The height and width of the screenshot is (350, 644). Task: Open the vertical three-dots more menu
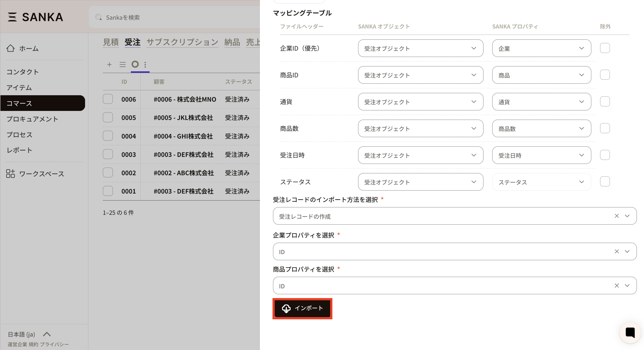coord(145,65)
